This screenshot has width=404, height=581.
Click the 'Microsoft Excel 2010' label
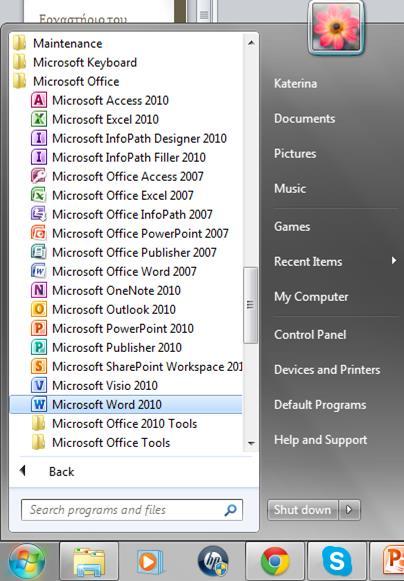pyautogui.click(x=106, y=119)
